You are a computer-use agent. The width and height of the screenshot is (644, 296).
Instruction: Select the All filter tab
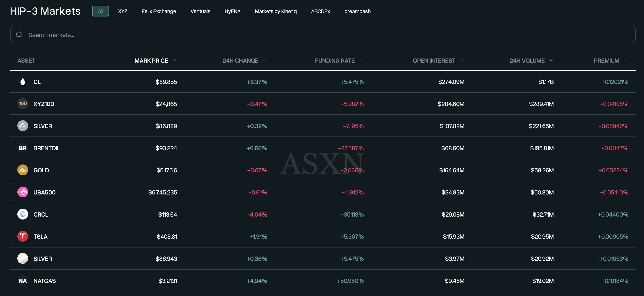[100, 11]
